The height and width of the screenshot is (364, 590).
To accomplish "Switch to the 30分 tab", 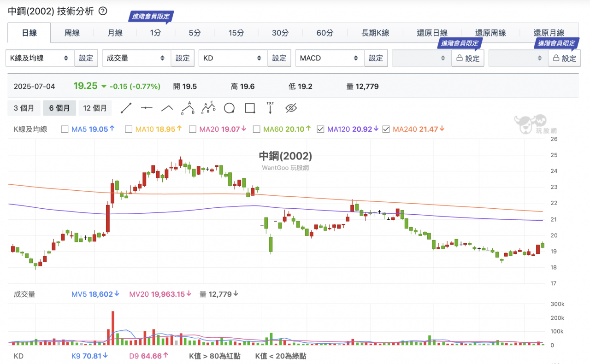I will (x=280, y=33).
